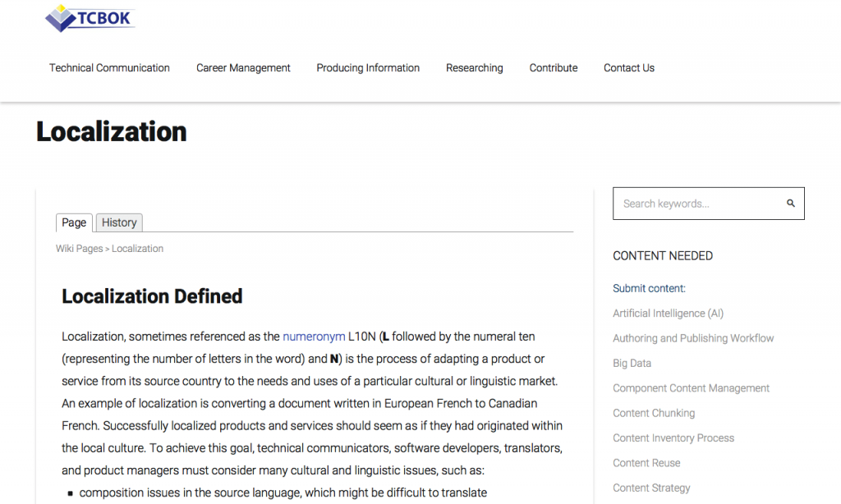This screenshot has width=841, height=504.
Task: Click the TCBOK logo
Action: click(x=90, y=18)
